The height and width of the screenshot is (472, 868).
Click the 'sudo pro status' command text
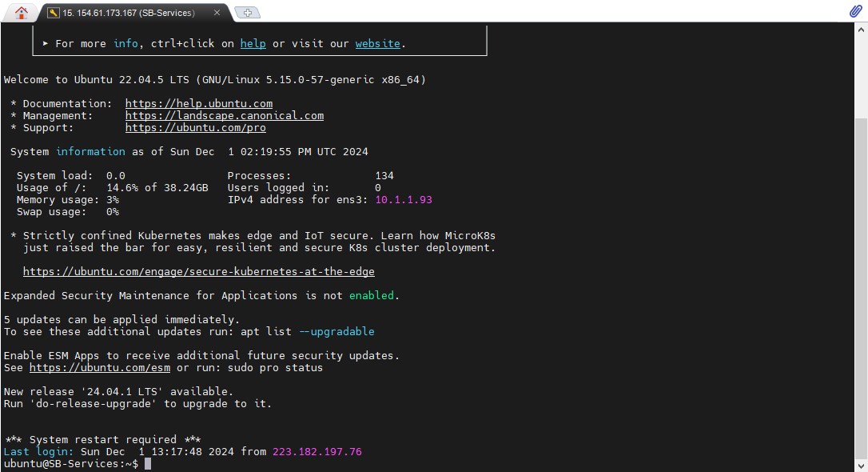coord(275,368)
